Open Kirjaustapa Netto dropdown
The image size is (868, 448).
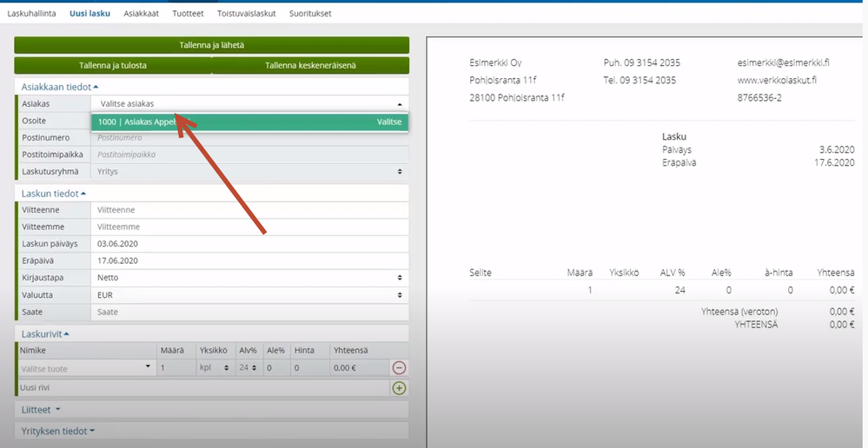tap(249, 278)
